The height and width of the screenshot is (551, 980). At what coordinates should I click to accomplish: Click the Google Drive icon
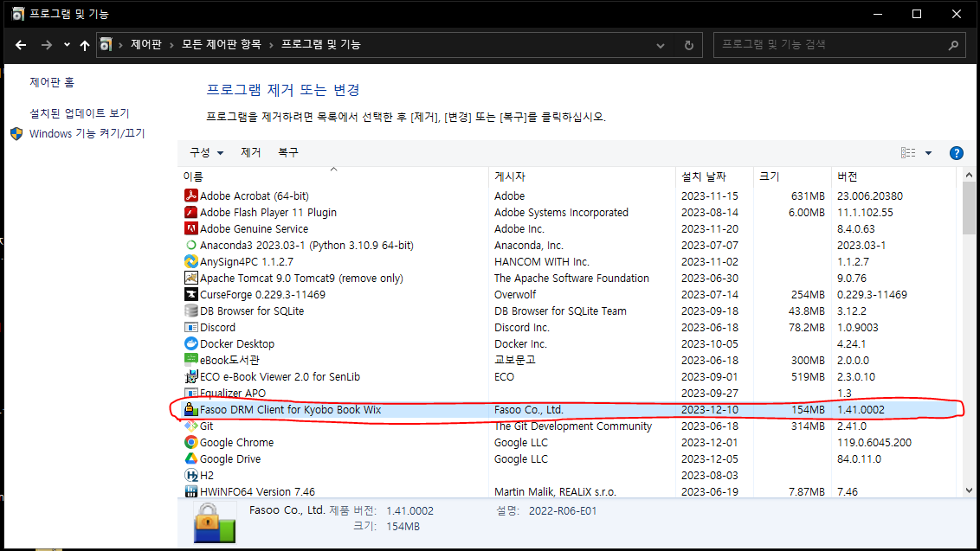(x=191, y=458)
